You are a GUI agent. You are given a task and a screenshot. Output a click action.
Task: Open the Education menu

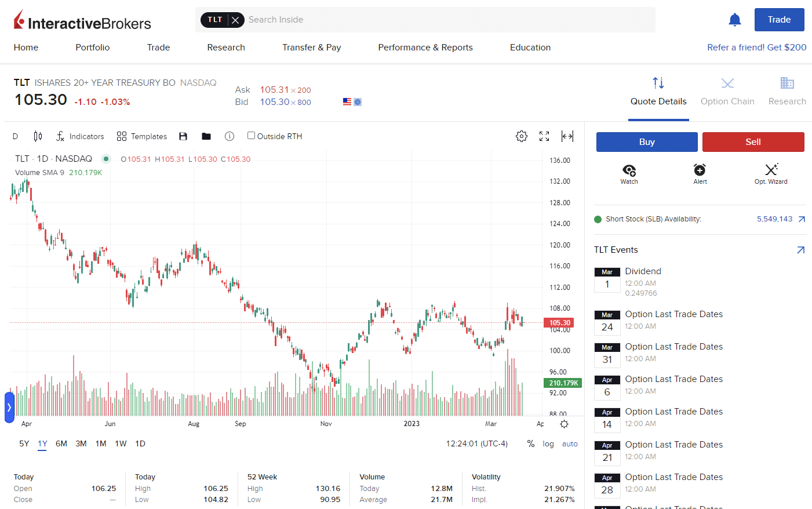tap(530, 48)
